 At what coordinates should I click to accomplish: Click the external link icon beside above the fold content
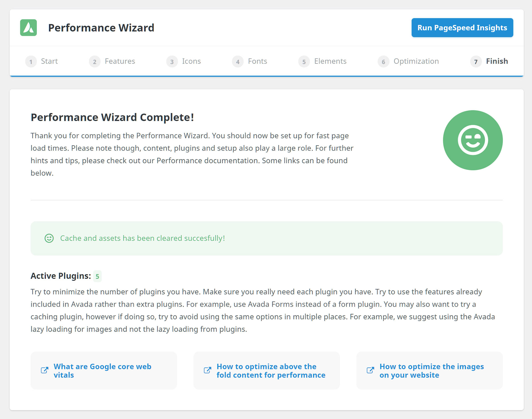pos(207,370)
